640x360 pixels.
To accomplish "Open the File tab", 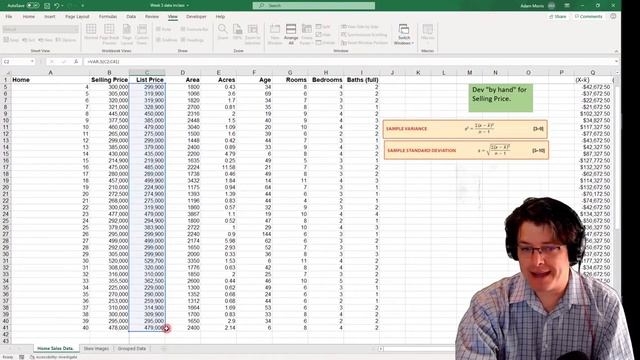I will pos(9,17).
